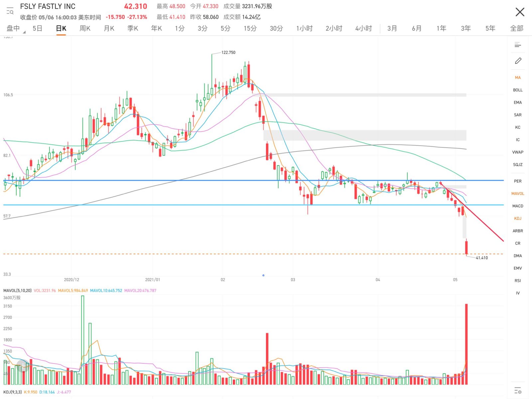The width and height of the screenshot is (532, 399).
Task: Enable the CR sub-indicator
Action: [x=518, y=243]
